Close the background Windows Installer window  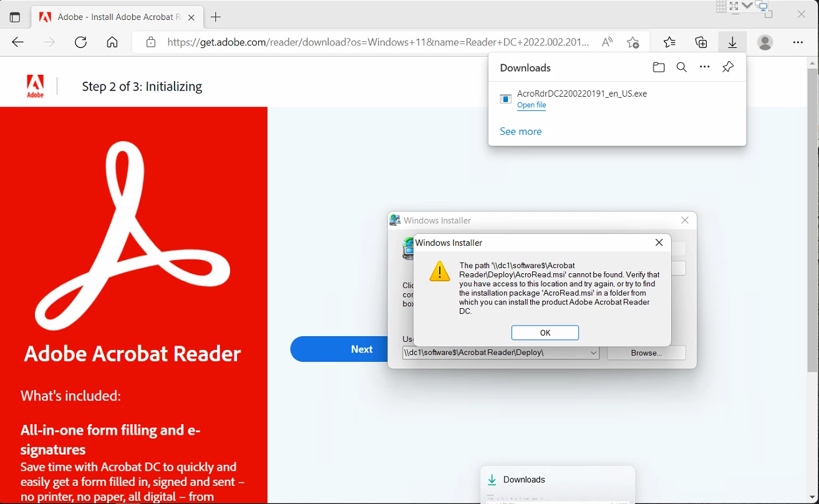coord(685,220)
